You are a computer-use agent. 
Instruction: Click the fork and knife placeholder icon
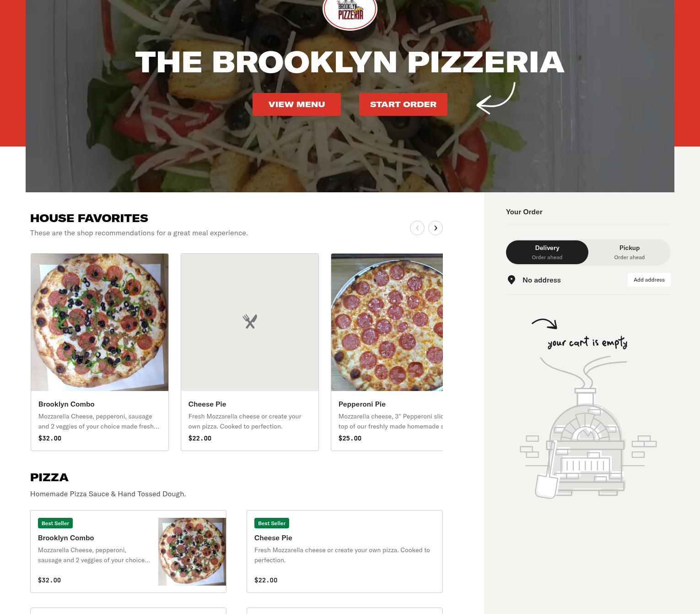point(250,321)
